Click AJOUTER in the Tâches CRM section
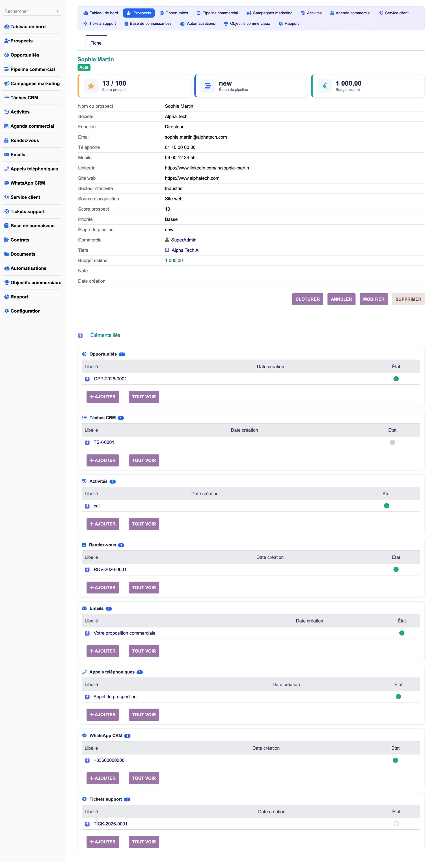The width and height of the screenshot is (436, 868). 103,461
